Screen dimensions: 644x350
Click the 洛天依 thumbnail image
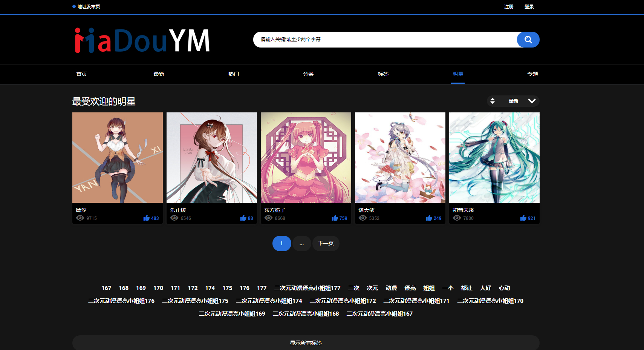400,158
